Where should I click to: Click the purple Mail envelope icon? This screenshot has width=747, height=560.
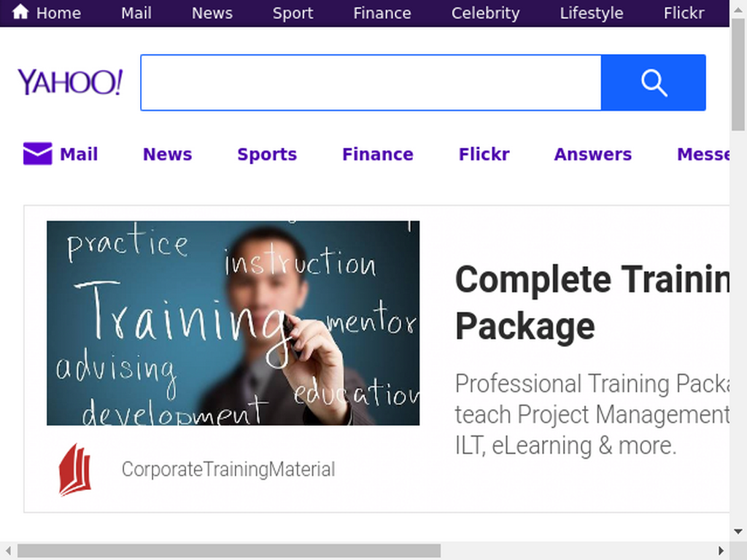coord(38,154)
